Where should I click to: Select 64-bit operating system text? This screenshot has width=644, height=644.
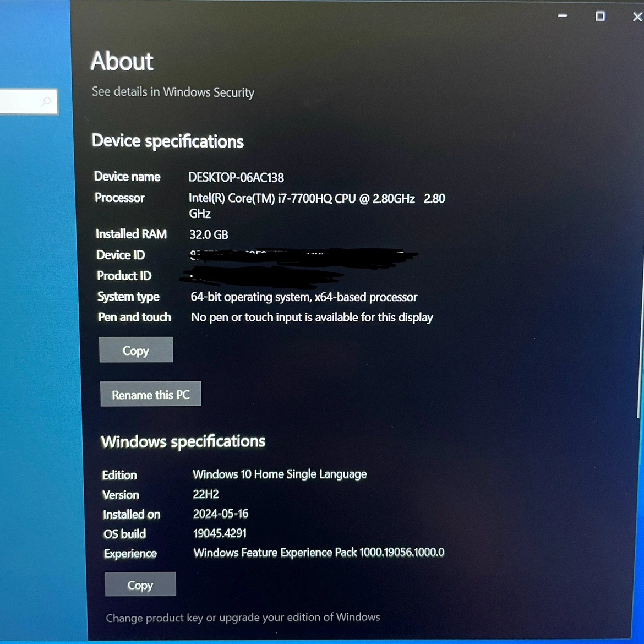pyautogui.click(x=304, y=297)
